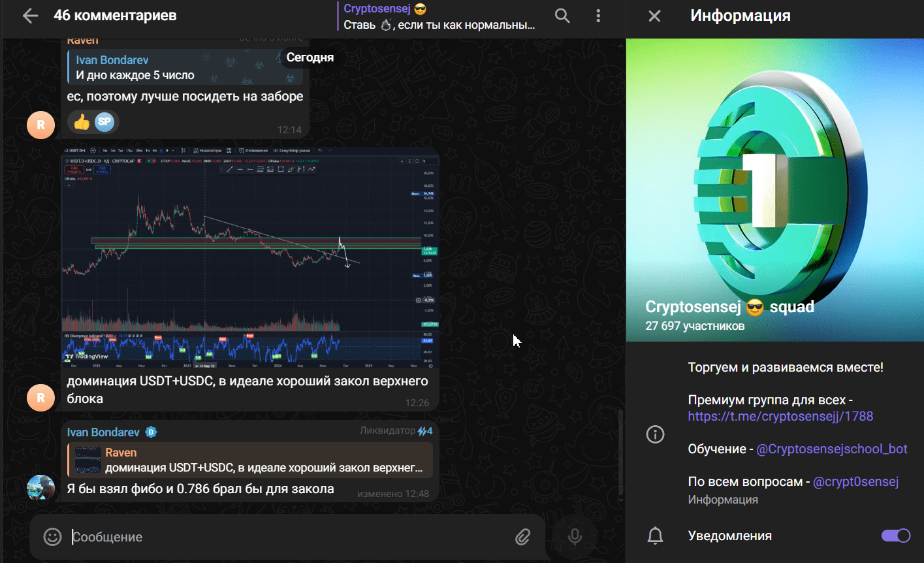The height and width of the screenshot is (563, 924).
Task: Attach a file with the paperclip icon
Action: point(522,537)
